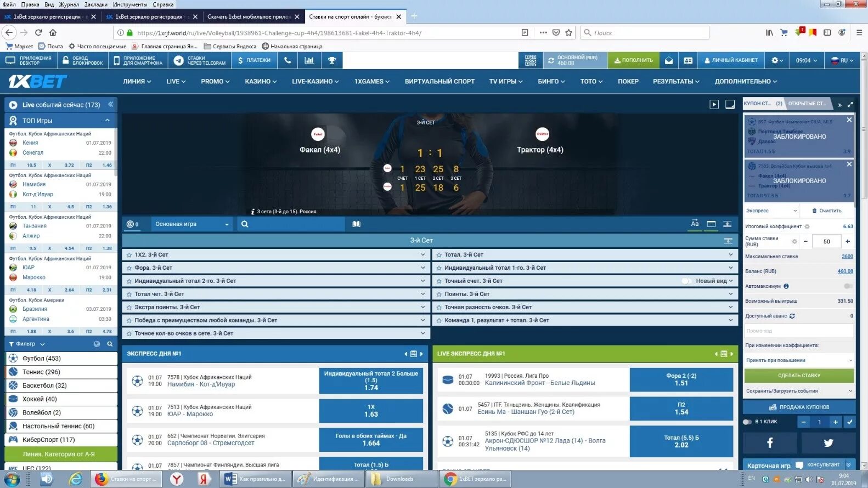This screenshot has height=488, width=868.
Task: Share on Facebook
Action: [x=769, y=442]
